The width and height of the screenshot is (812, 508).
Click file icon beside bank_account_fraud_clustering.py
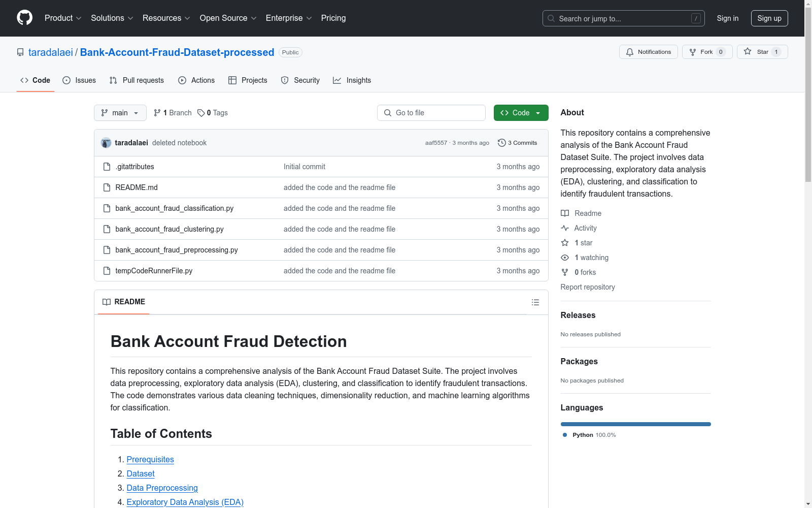[107, 229]
